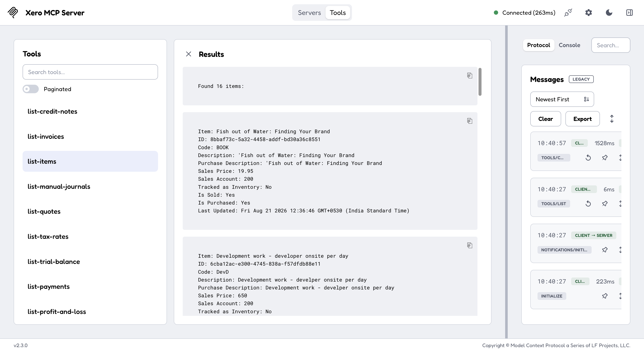This screenshot has width=644, height=352.
Task: Select the list-quotes tool
Action: point(90,211)
